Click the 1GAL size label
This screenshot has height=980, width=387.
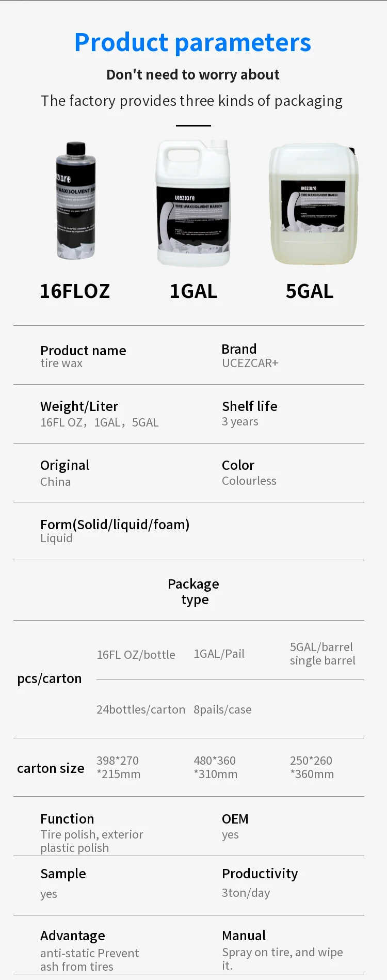pyautogui.click(x=193, y=291)
